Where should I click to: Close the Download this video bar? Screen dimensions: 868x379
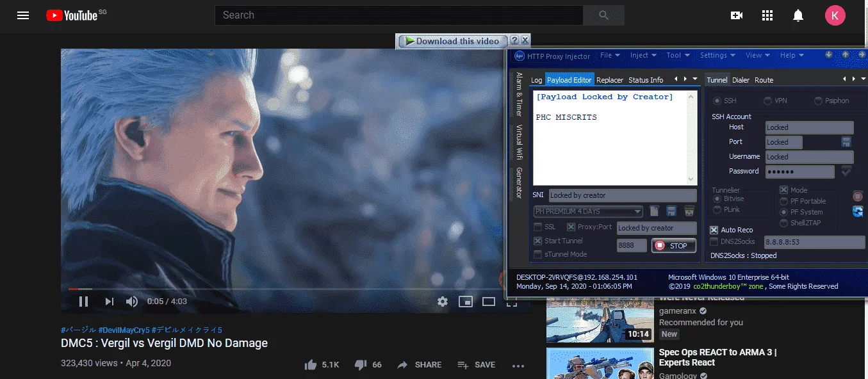coord(525,41)
